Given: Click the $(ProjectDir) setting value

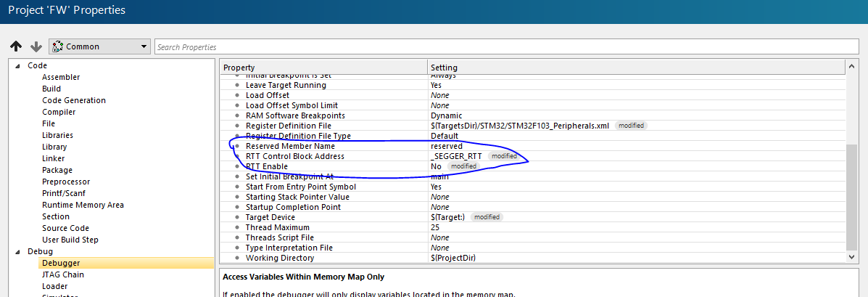Looking at the screenshot, I should pos(452,258).
